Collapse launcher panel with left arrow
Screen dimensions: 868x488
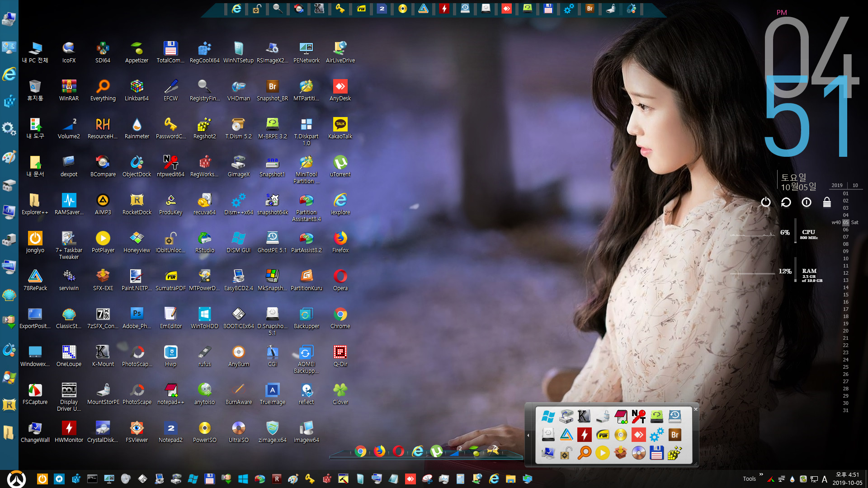coord(528,435)
